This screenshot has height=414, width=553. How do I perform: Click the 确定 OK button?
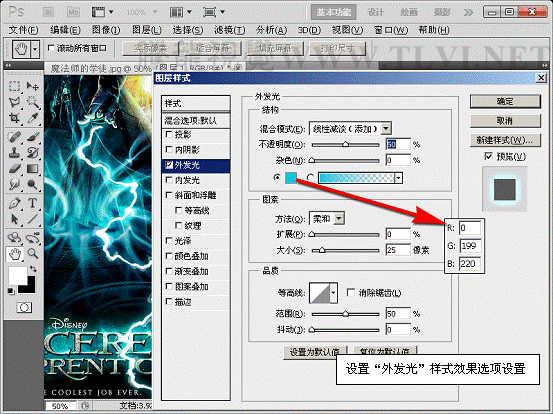click(x=505, y=102)
